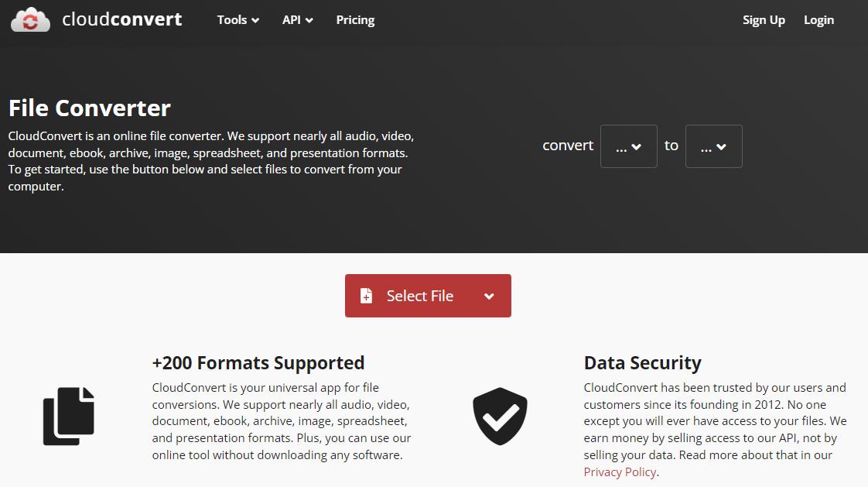Click the chevron next to API
The image size is (868, 487).
coord(309,20)
